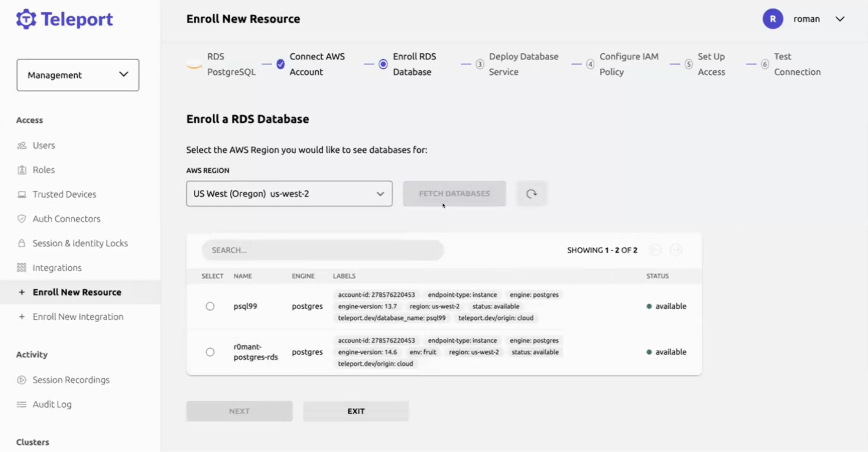
Task: Click the Auth Connectors shield icon
Action: point(22,219)
